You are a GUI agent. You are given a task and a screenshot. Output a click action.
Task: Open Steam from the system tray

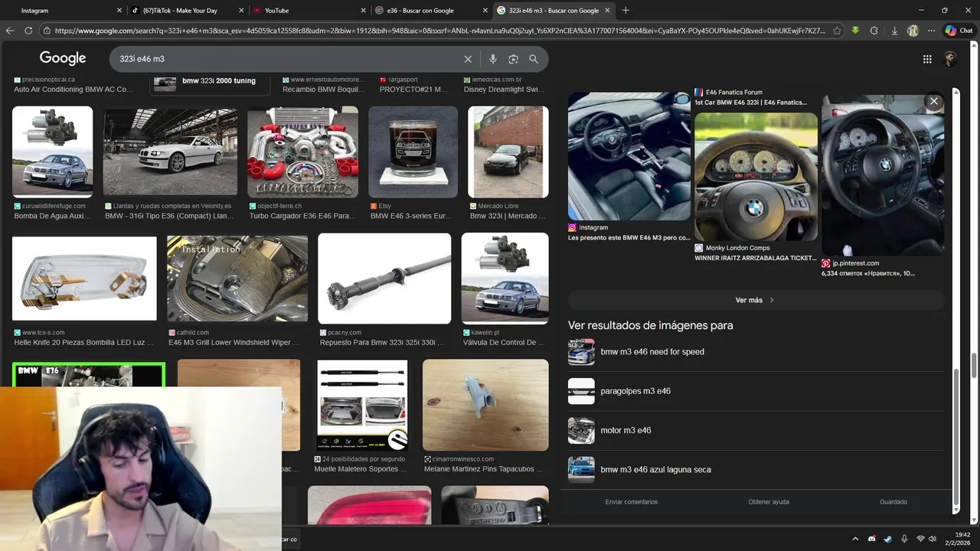pos(887,539)
